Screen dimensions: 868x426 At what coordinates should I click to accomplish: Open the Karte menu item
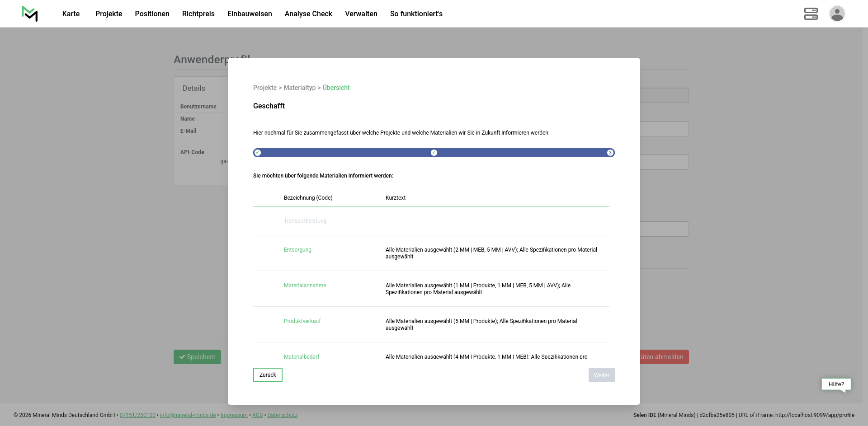[x=71, y=14]
